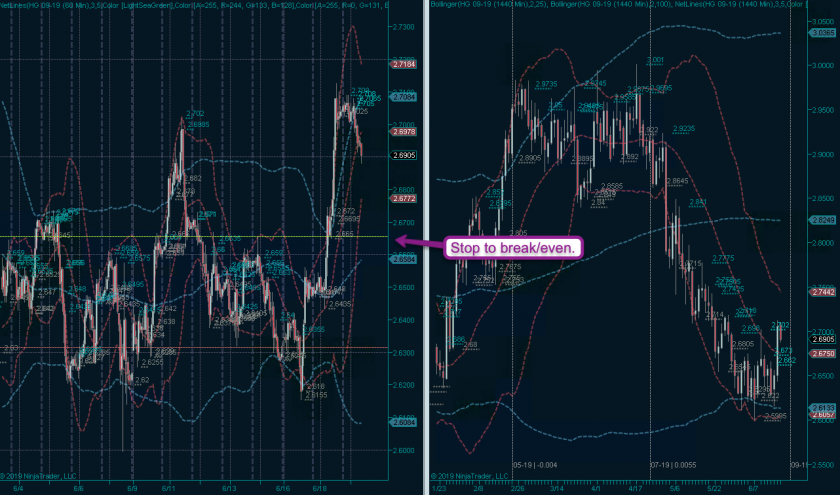Viewport: 840px width, 495px height.
Task: Click the 6/4 date label on left time axis
Action: pos(18,489)
